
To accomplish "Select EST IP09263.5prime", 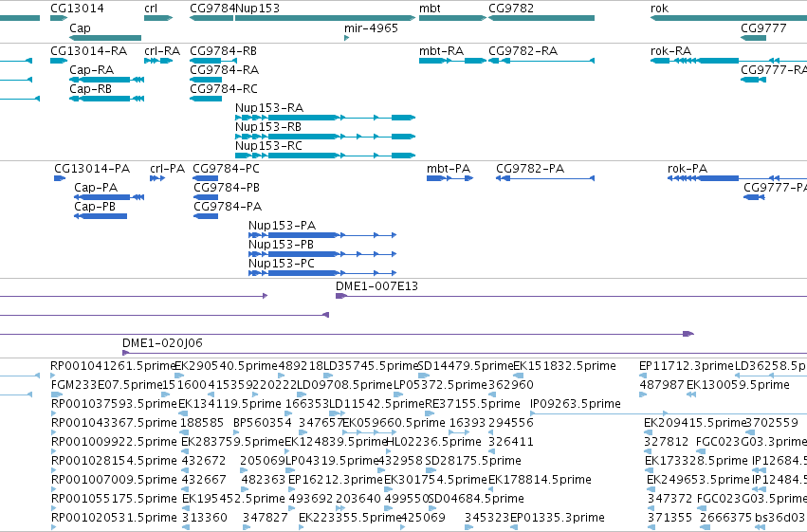I will 576,404.
